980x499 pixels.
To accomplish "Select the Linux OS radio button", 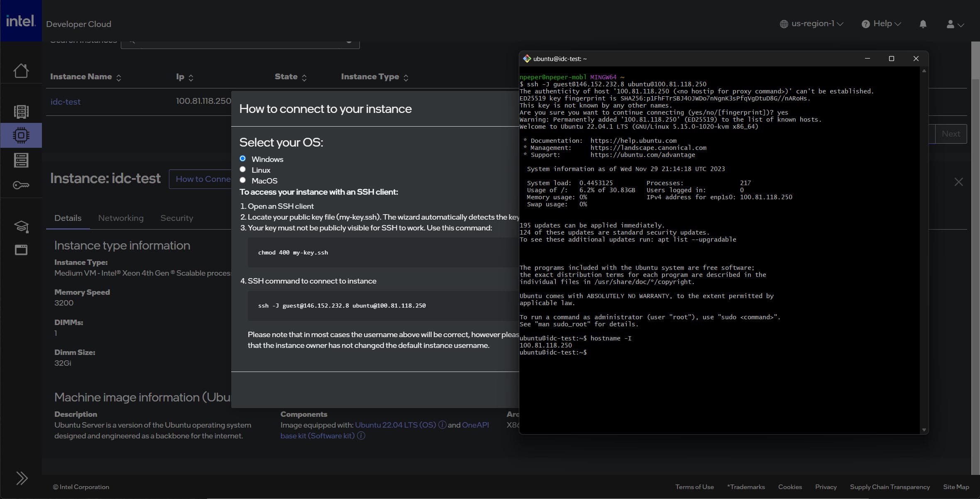I will point(243,169).
